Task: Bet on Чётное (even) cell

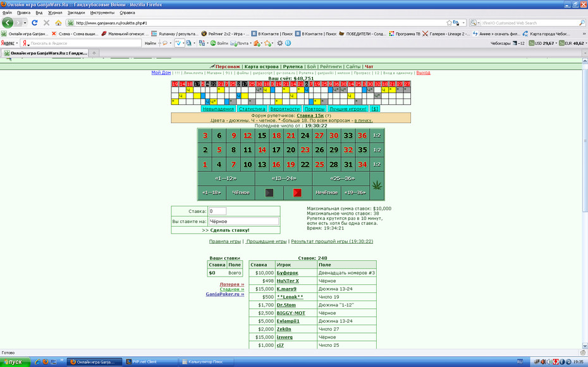Action: (x=241, y=193)
